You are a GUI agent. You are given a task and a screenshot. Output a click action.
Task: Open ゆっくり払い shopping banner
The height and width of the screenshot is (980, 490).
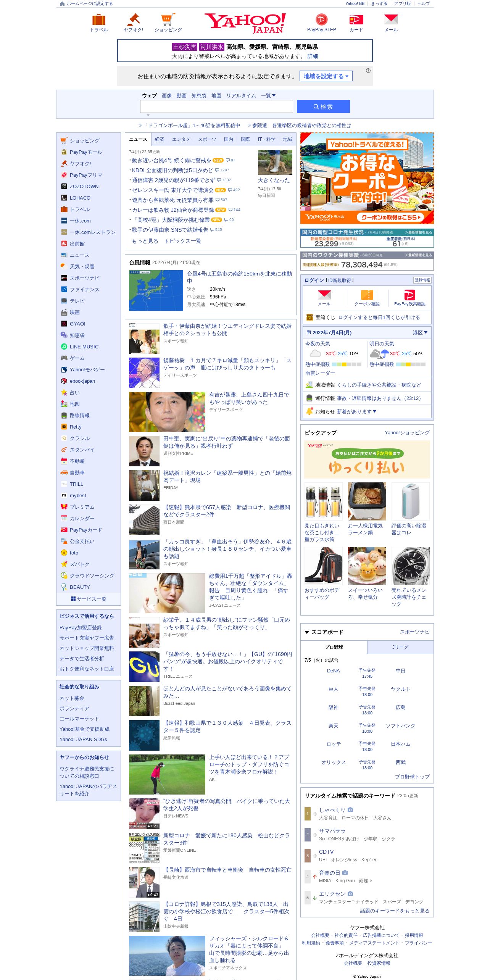click(367, 459)
